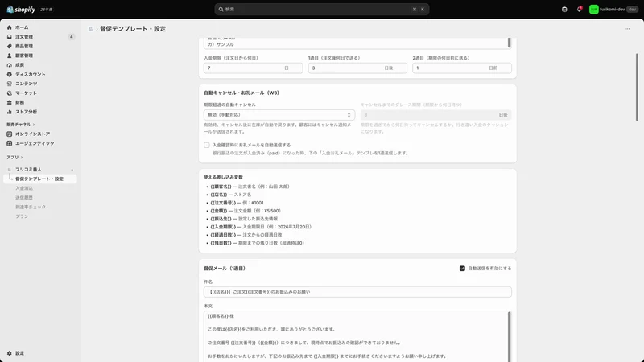Click the {{注文番号}} variable list entry
The height and width of the screenshot is (362, 644).
coord(237,203)
